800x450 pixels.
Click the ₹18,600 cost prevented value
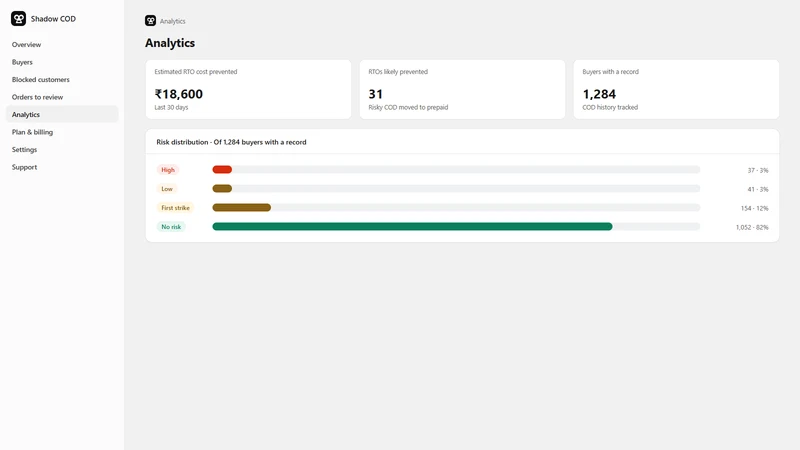pos(179,94)
